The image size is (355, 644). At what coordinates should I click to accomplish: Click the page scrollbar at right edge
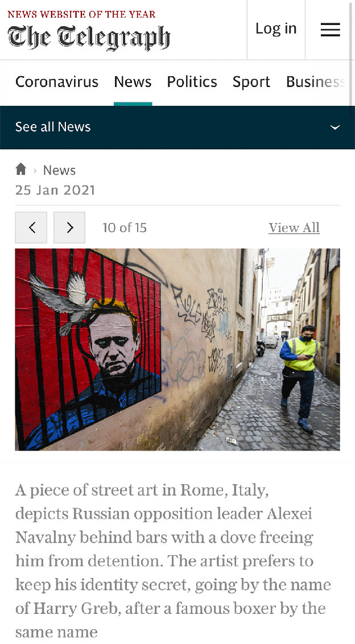(x=352, y=53)
